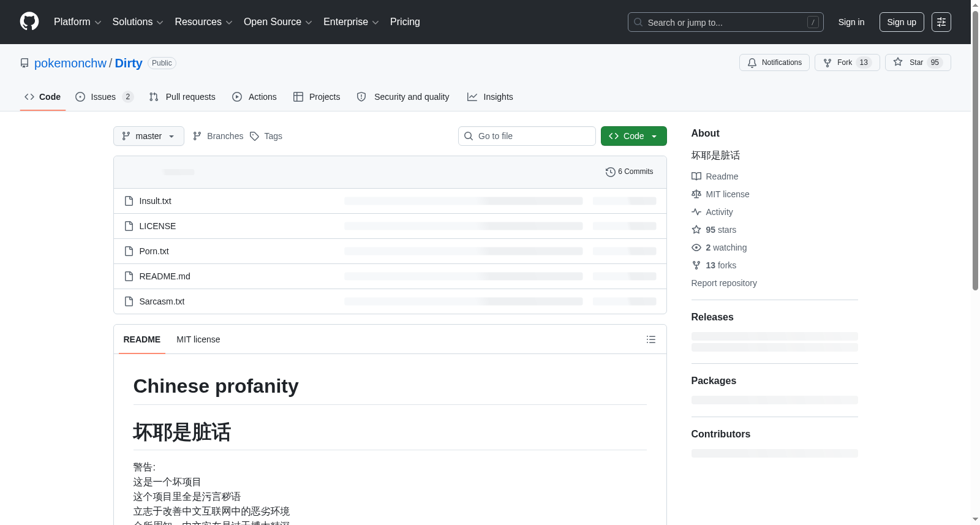Click Report repository
Image resolution: width=980 pixels, height=525 pixels.
point(724,283)
